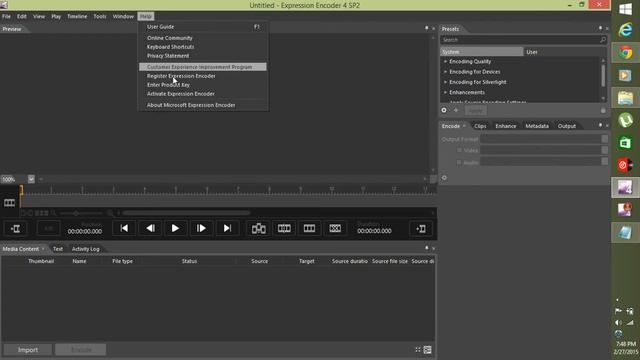This screenshot has width=640, height=360.
Task: Step forward one frame
Action: click(x=201, y=228)
